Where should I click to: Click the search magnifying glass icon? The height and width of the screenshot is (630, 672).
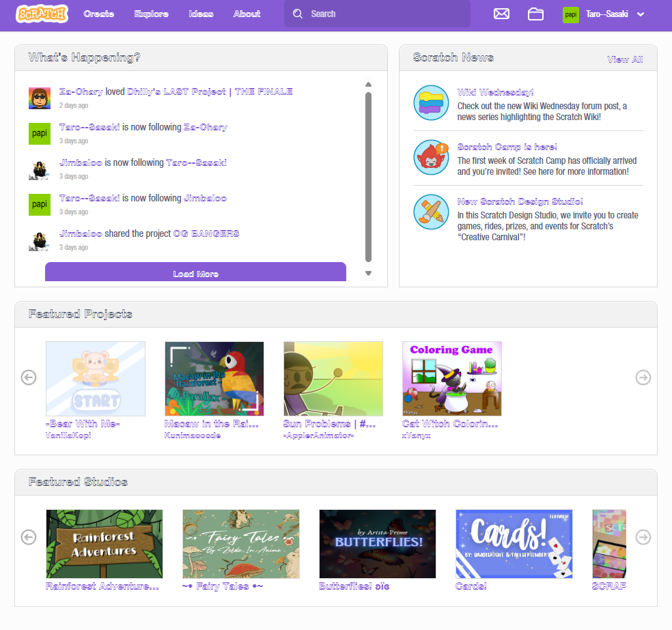click(298, 14)
